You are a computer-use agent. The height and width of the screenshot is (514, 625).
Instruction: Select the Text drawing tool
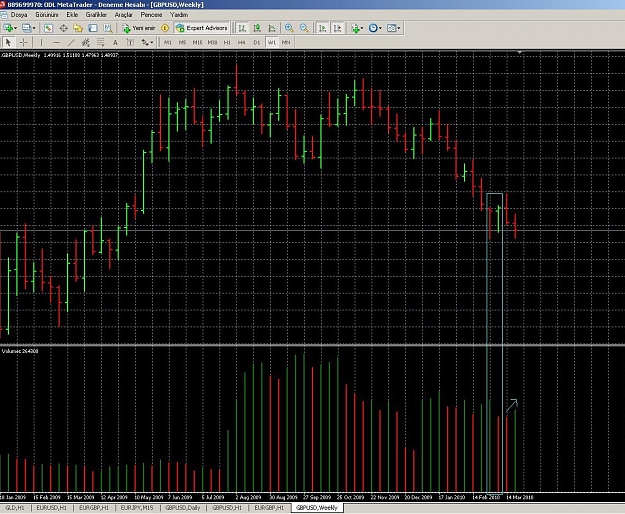click(x=115, y=42)
